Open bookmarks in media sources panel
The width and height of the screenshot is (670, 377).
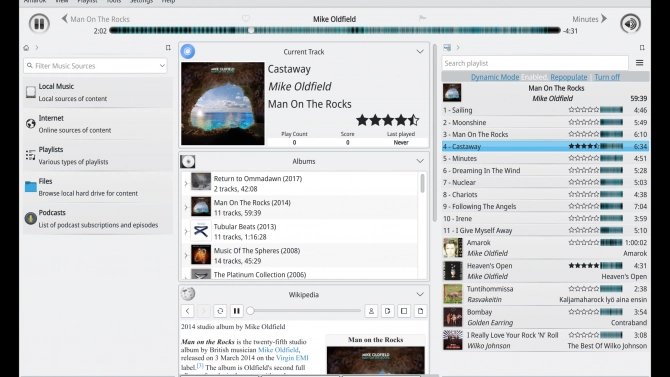pos(168,48)
